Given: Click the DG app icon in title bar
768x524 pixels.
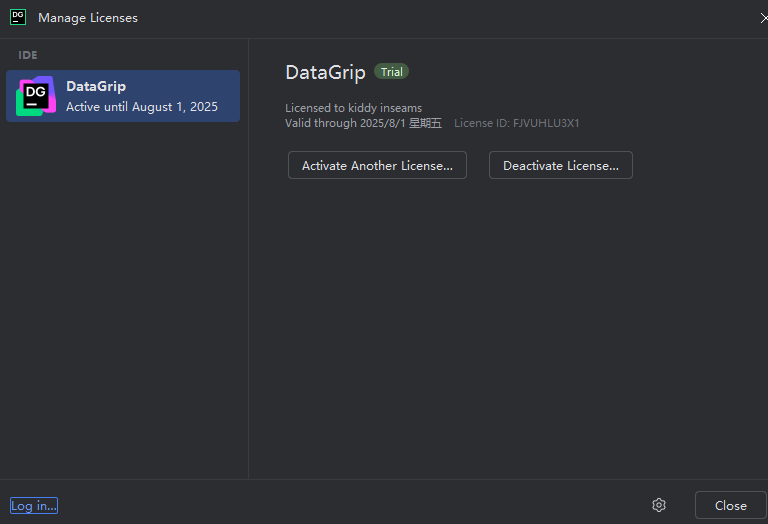Looking at the screenshot, I should [17, 17].
